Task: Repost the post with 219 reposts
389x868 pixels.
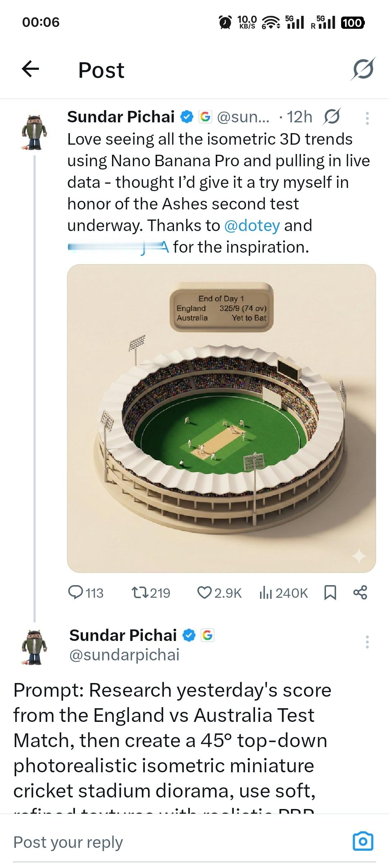Action: (139, 592)
